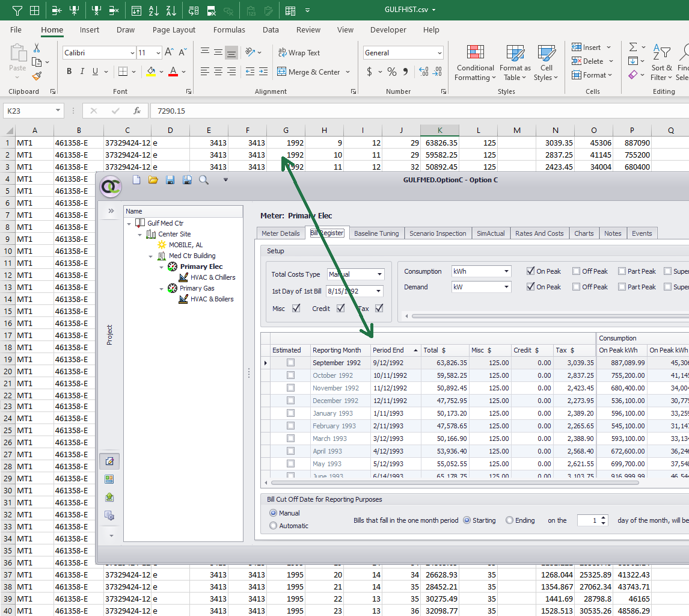Collapse the Gulf Med Ctr tree node
This screenshot has width=689, height=616.
point(129,223)
